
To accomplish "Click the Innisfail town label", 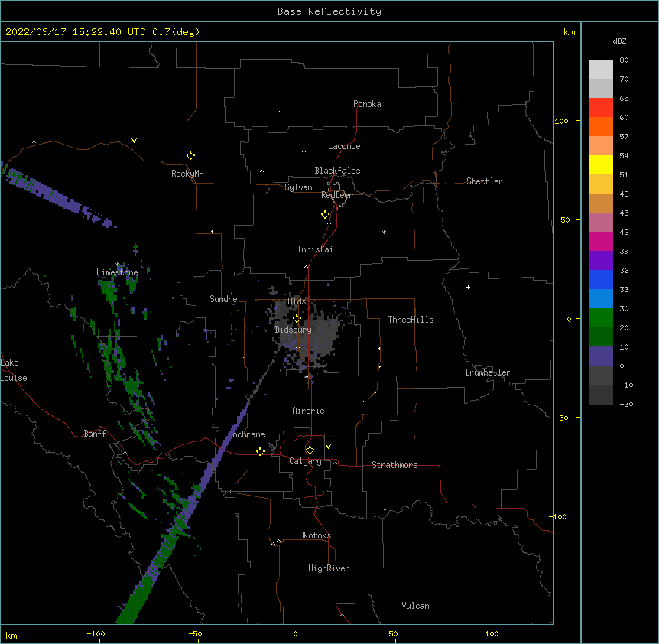I will tap(317, 249).
